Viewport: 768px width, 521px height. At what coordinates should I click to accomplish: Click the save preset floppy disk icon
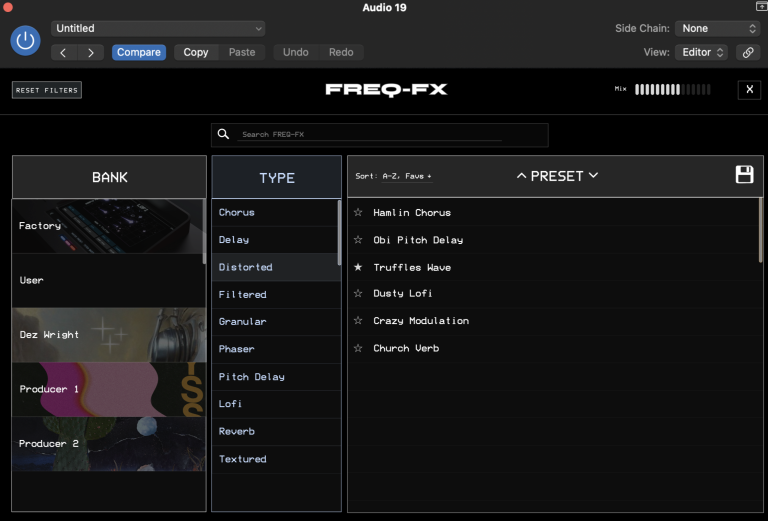(744, 175)
